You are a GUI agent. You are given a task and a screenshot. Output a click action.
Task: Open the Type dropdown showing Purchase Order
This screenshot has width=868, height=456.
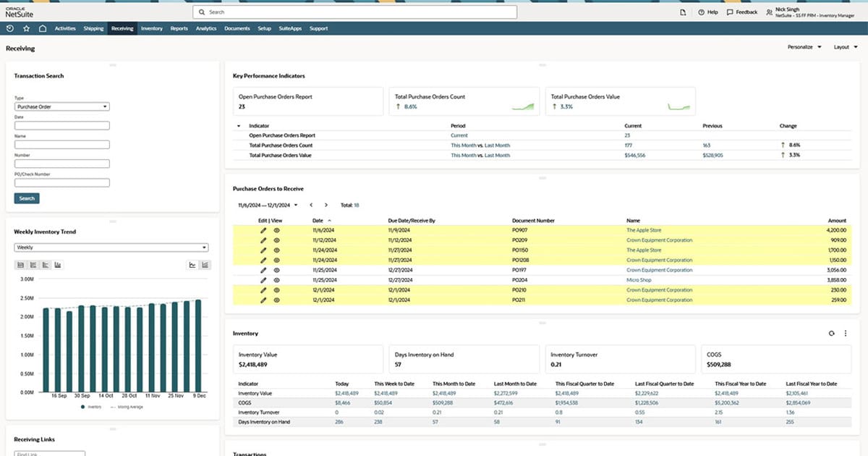[61, 106]
